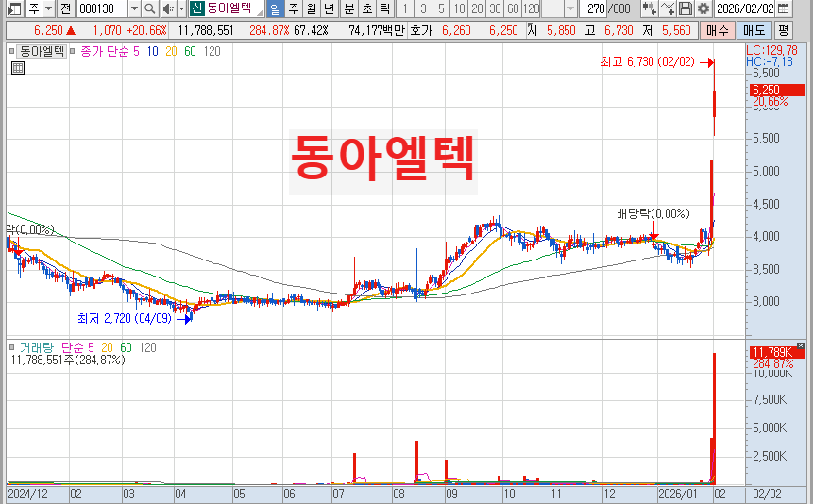Close the volume panel x button
This screenshot has width=813, height=504.
[x=801, y=345]
